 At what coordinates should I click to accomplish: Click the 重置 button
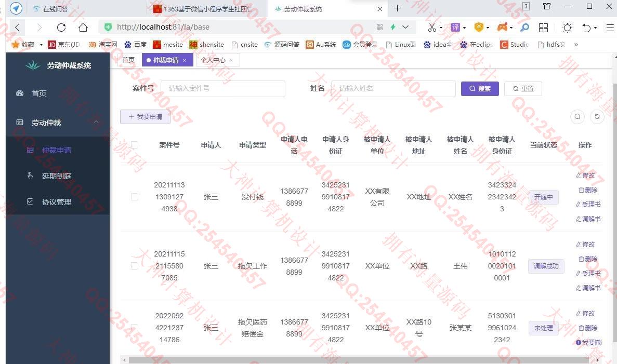tap(523, 88)
